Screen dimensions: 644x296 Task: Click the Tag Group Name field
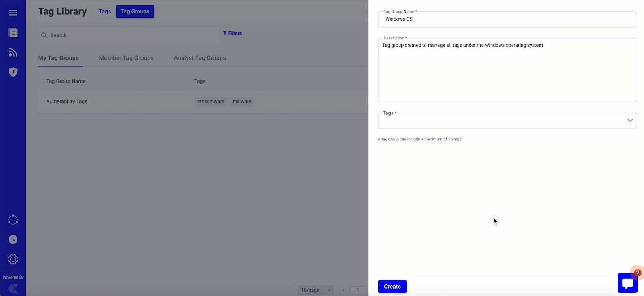(x=507, y=19)
